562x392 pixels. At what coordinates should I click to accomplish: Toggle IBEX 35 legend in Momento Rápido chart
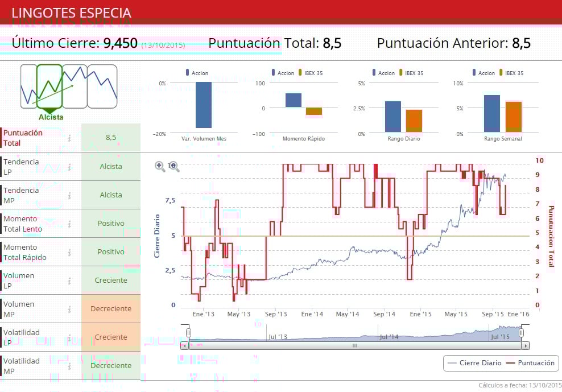click(x=311, y=73)
